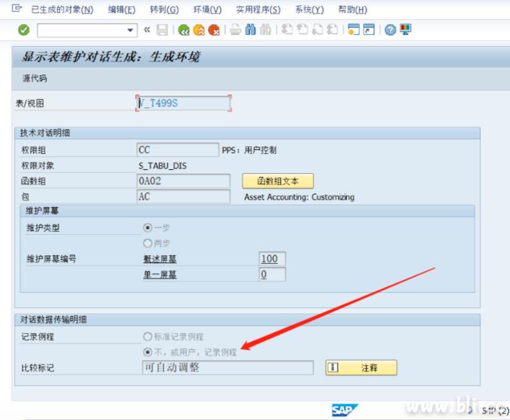The height and width of the screenshot is (420, 510).
Task: Click the Asset Accounting: Customizing text
Action: 299,197
